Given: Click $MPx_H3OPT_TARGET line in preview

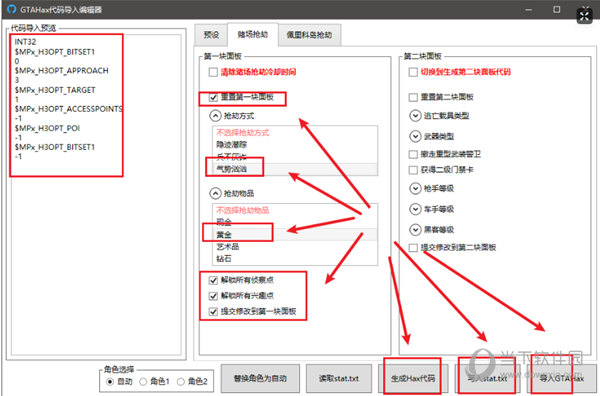Looking at the screenshot, I should click(x=55, y=90).
